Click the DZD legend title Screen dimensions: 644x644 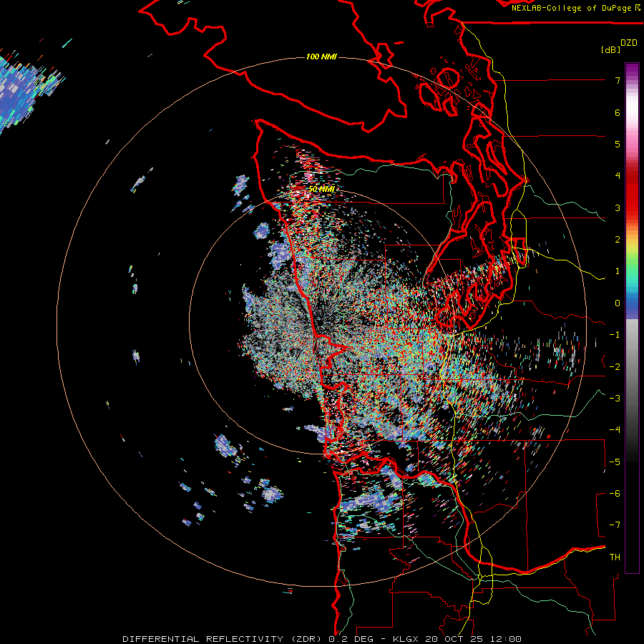point(629,43)
